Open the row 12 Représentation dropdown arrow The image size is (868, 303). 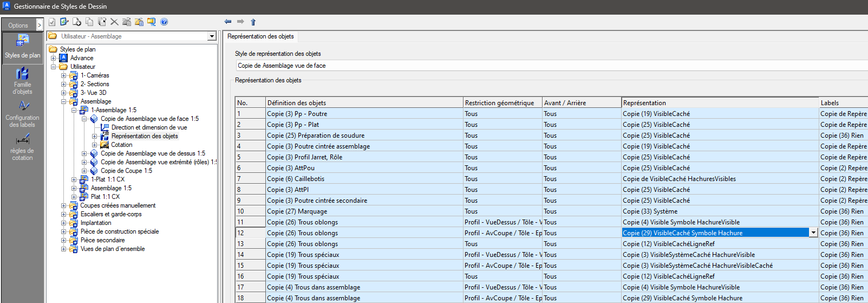point(813,233)
